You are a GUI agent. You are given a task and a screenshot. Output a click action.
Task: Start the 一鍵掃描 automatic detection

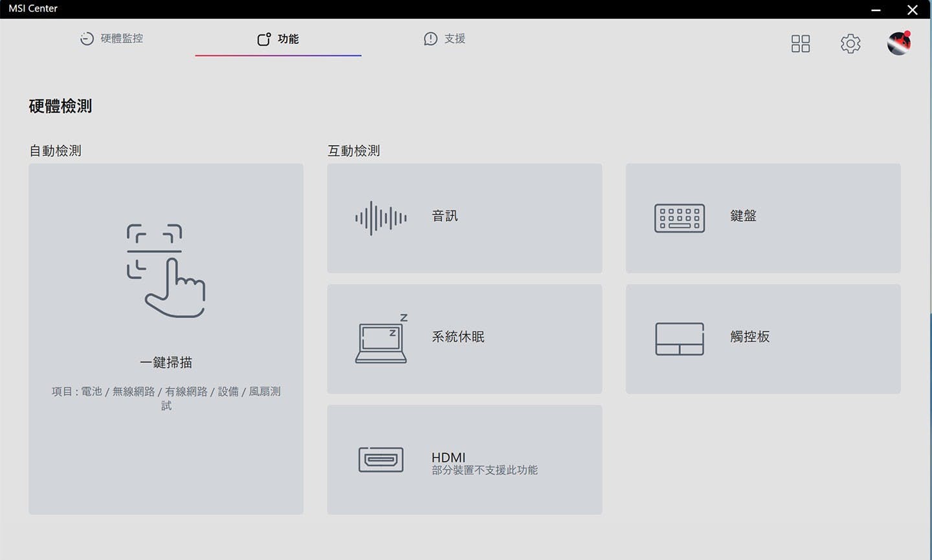point(166,363)
